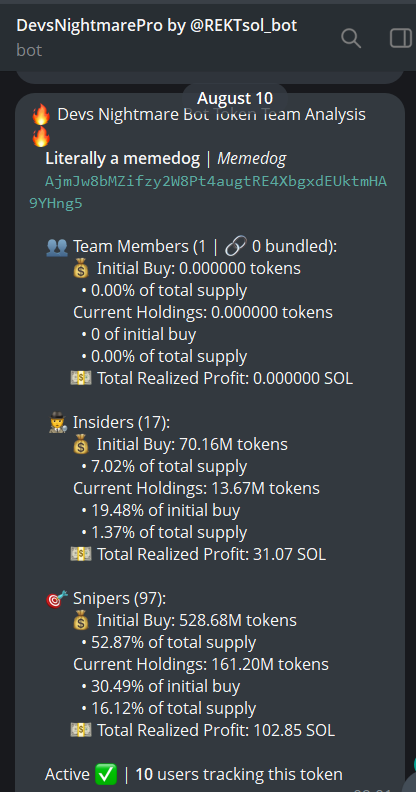Click the 10 users tracking text
This screenshot has width=416, height=792.
239,774
